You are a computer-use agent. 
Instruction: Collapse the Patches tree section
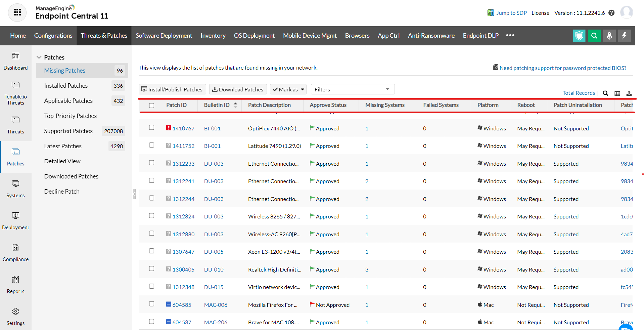[x=39, y=57]
